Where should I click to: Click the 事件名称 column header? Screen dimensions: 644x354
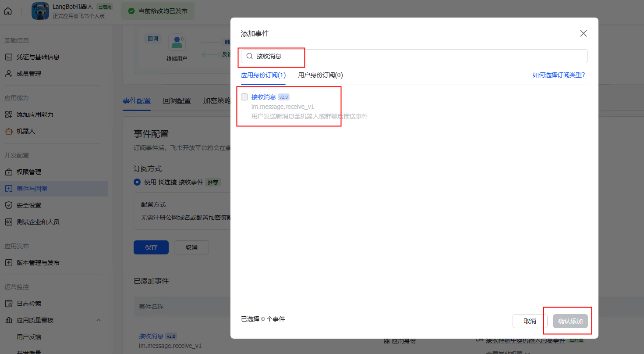[x=151, y=307]
